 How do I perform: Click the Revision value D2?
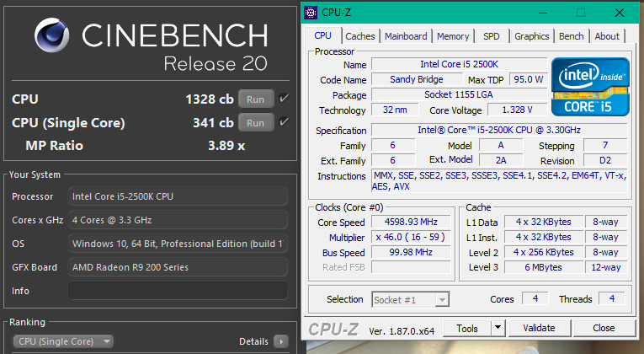pos(605,160)
